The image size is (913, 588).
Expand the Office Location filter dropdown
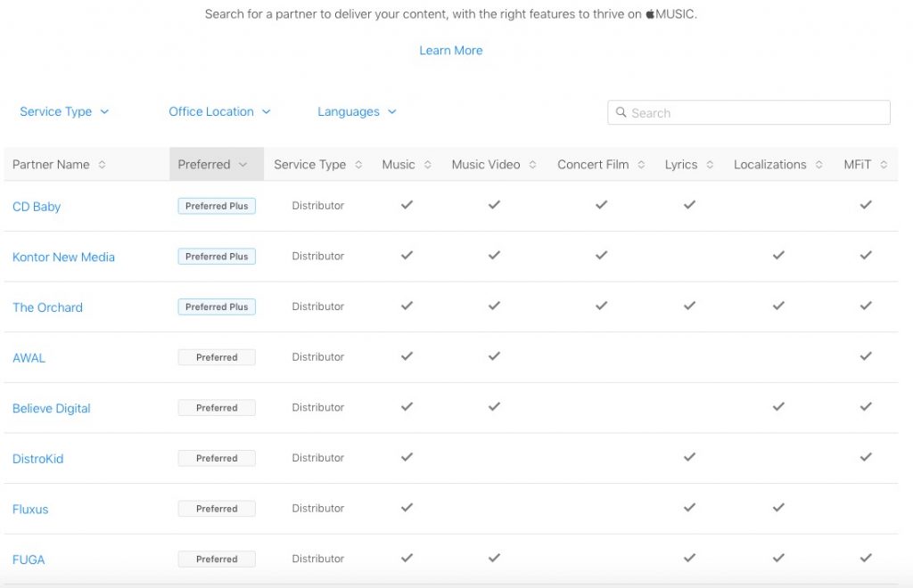click(219, 111)
